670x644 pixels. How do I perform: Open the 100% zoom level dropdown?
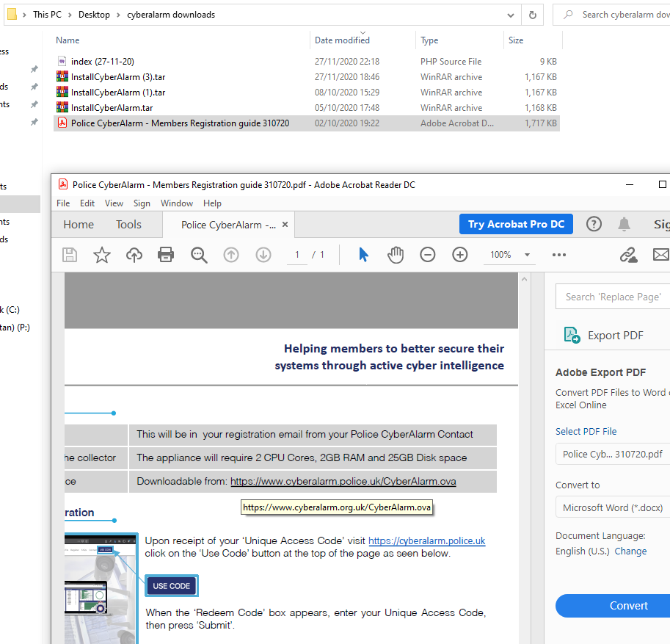point(527,255)
